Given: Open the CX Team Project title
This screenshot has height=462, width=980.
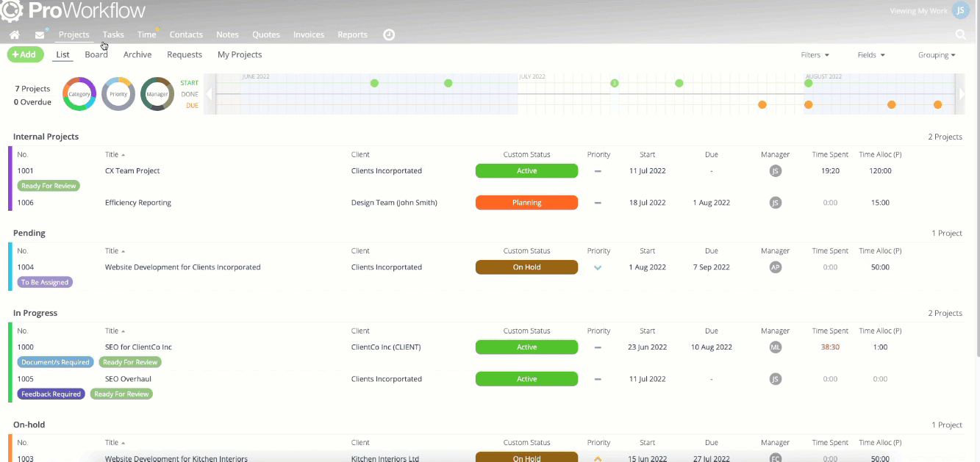Looking at the screenshot, I should tap(132, 171).
